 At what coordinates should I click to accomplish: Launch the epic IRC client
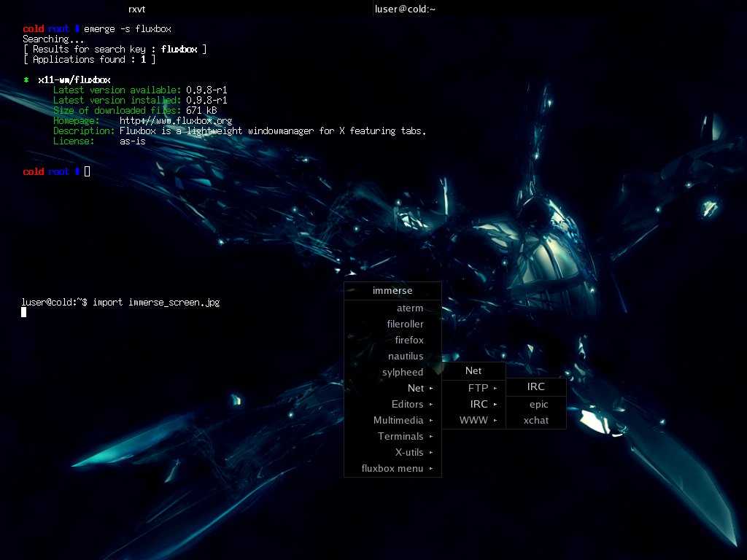pyautogui.click(x=538, y=404)
